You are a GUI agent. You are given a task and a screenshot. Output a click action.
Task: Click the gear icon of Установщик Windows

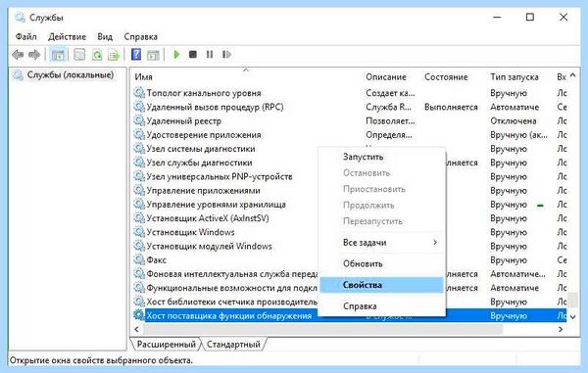click(x=139, y=232)
